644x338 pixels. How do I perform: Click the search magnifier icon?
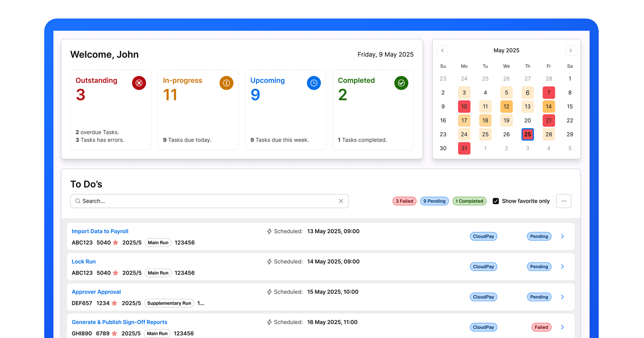tap(78, 201)
